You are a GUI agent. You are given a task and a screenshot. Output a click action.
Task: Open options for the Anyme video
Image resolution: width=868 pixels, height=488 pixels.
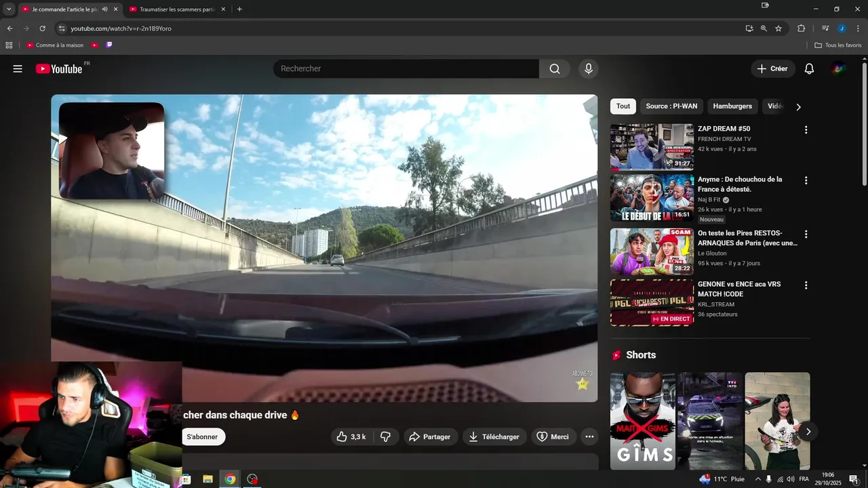pyautogui.click(x=806, y=180)
